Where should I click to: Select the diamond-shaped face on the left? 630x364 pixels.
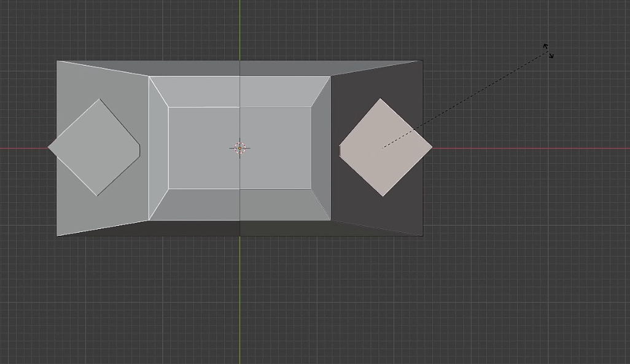(x=94, y=147)
